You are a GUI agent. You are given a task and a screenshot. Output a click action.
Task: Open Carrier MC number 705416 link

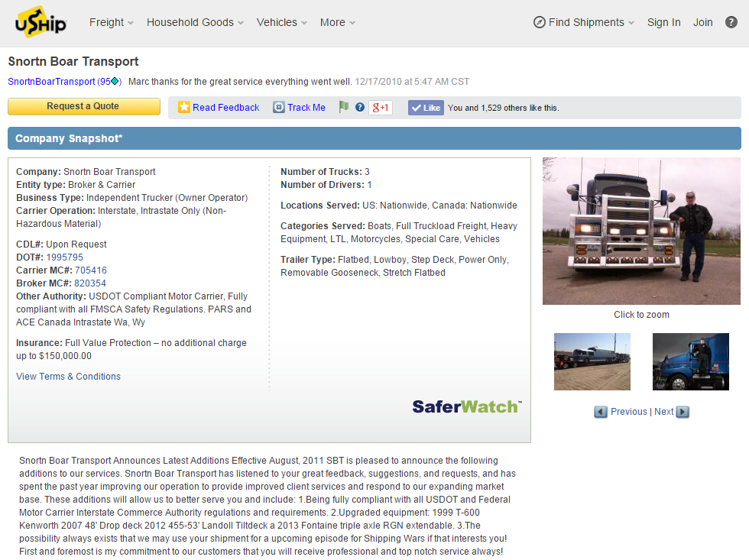pyautogui.click(x=91, y=270)
